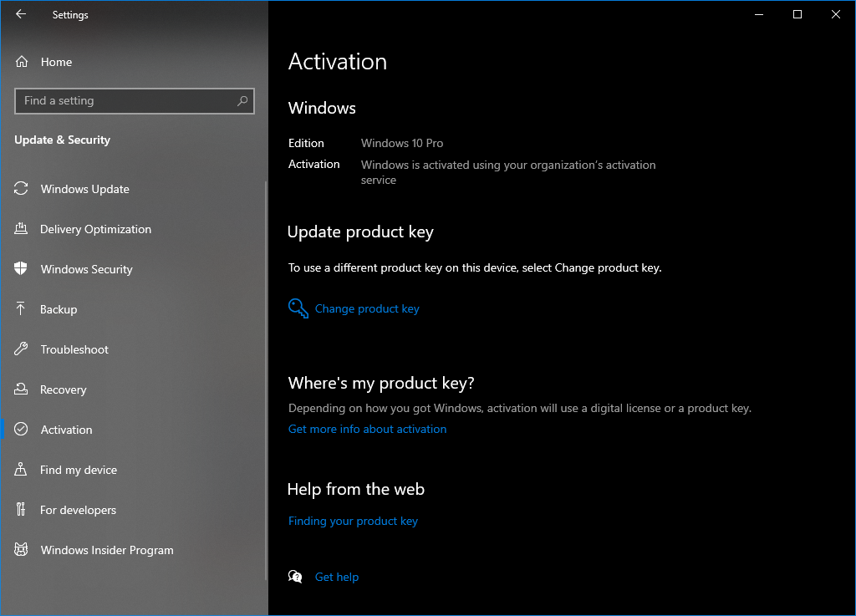
Task: Maximize the Settings window
Action: (797, 15)
